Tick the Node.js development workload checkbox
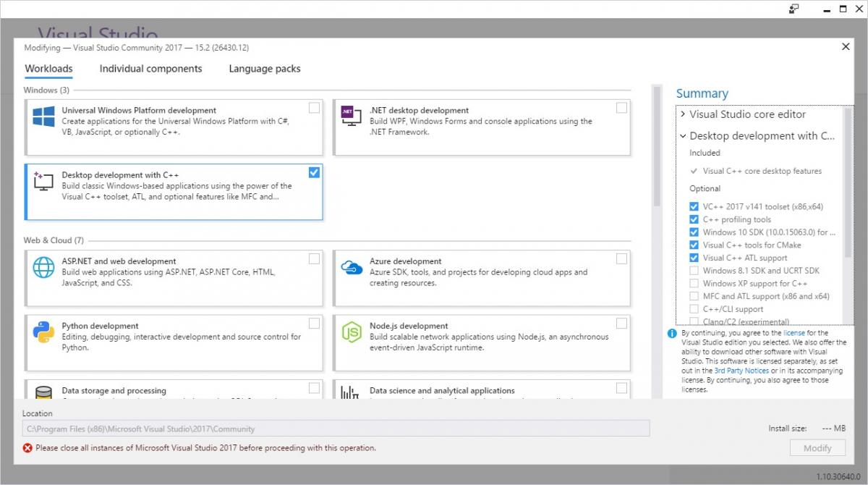This screenshot has width=868, height=485. tap(621, 323)
